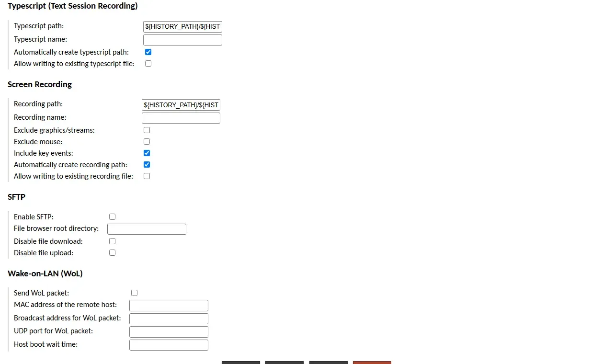
Task: Check the Disable file upload box
Action: [x=112, y=253]
